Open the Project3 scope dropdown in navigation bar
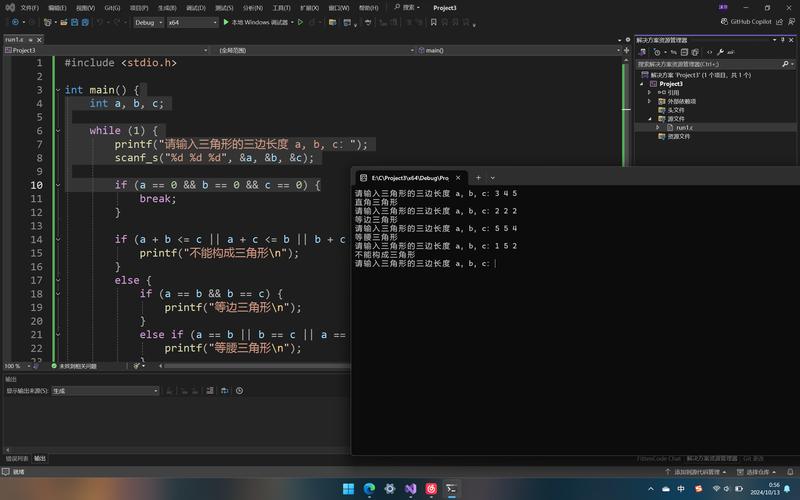The width and height of the screenshot is (800, 500). point(107,51)
